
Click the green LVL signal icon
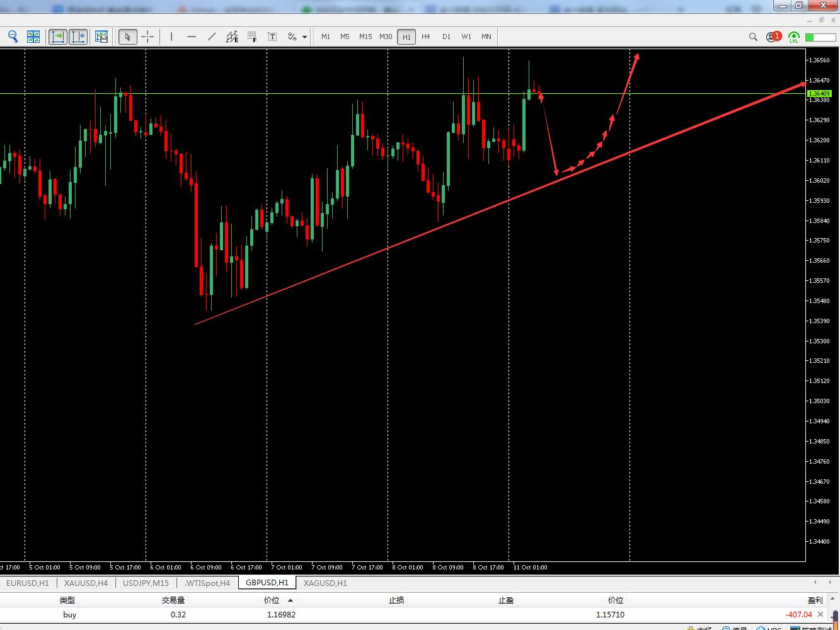tap(793, 37)
